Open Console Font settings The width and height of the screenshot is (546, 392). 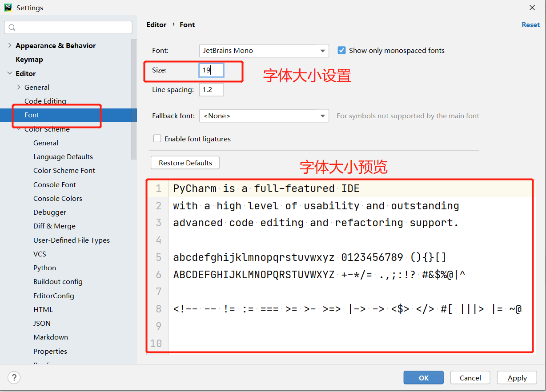click(x=55, y=184)
